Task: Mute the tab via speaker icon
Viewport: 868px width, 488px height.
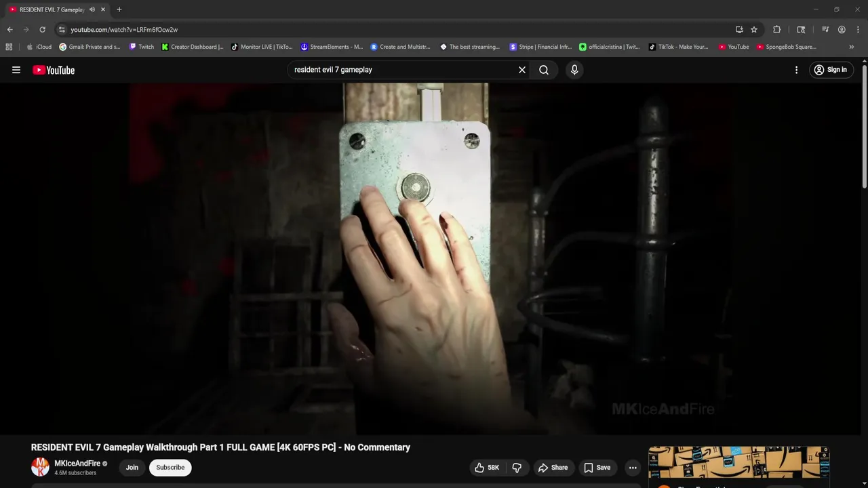Action: click(92, 9)
